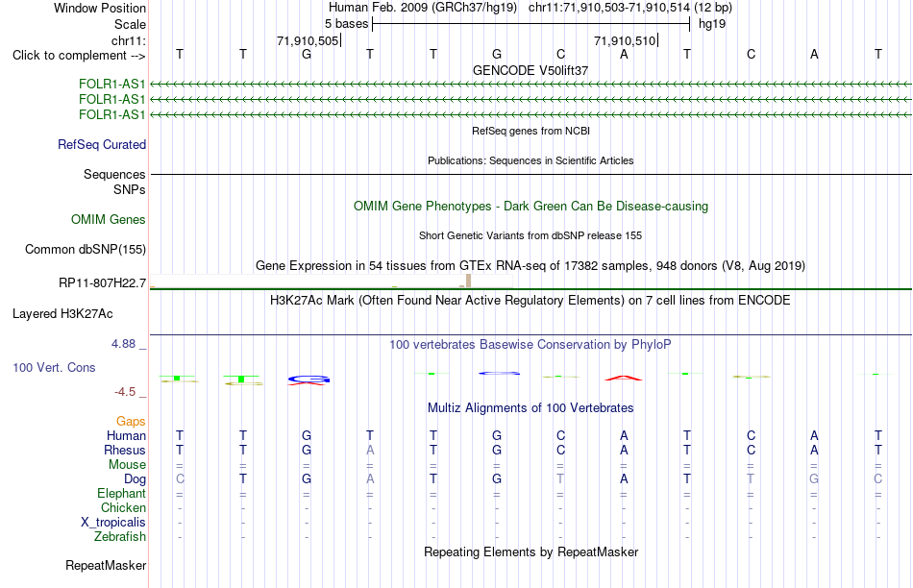
Task: Select the X_tropicalis species row label
Action: point(113,523)
